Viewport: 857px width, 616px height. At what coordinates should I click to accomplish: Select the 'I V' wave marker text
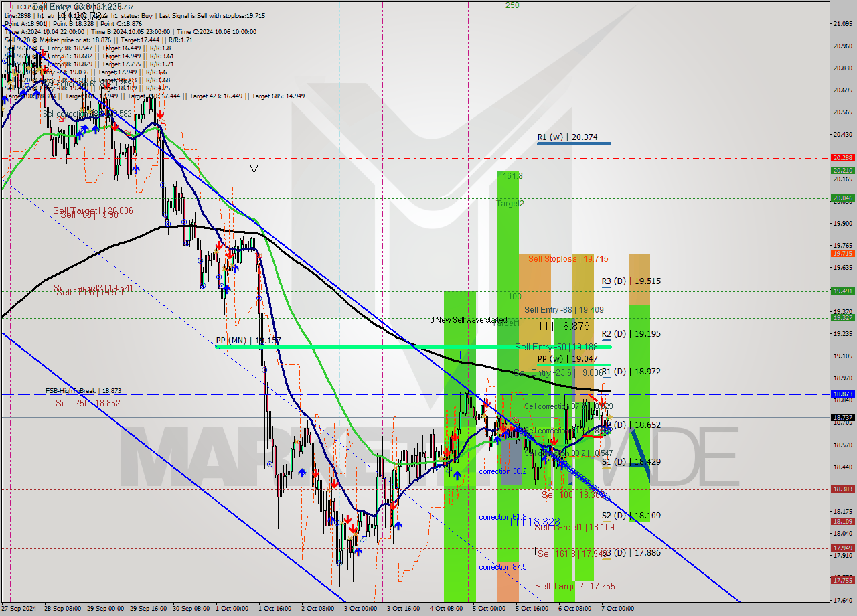point(251,170)
